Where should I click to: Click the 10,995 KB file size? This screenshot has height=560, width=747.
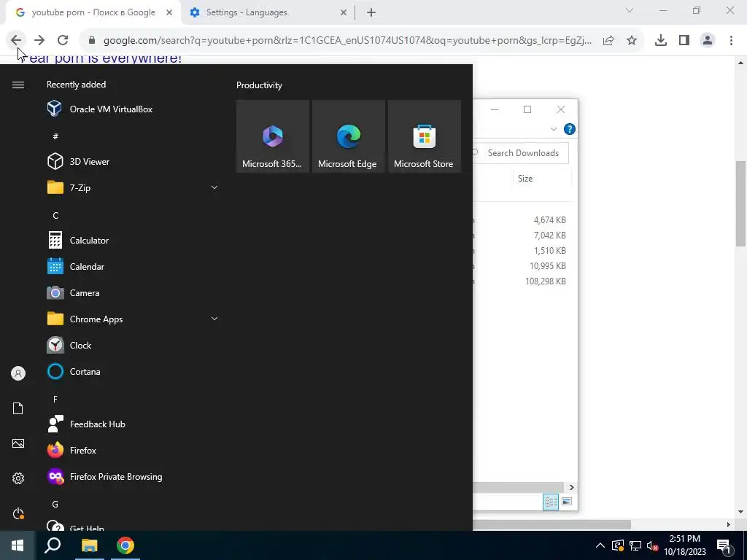(548, 266)
